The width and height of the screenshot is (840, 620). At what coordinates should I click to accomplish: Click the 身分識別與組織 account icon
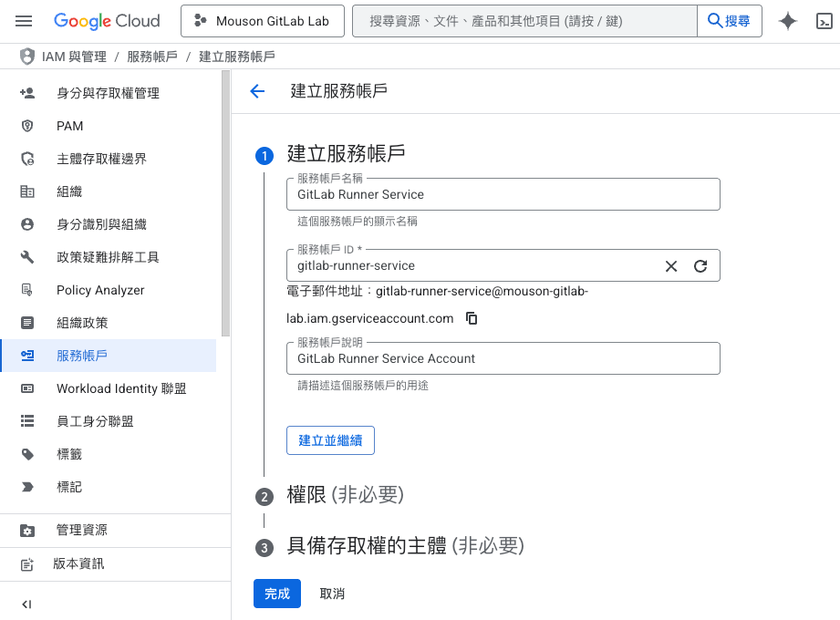[x=27, y=224]
